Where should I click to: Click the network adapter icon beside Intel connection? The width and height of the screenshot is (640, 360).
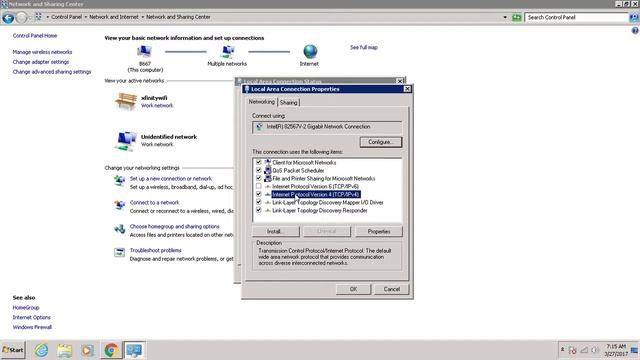259,127
